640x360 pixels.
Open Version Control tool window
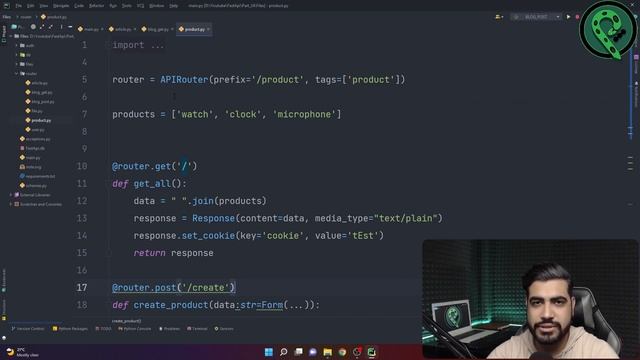(28, 329)
